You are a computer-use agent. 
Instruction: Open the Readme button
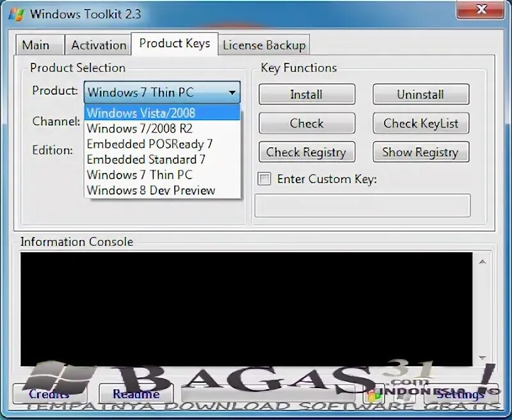(x=136, y=394)
